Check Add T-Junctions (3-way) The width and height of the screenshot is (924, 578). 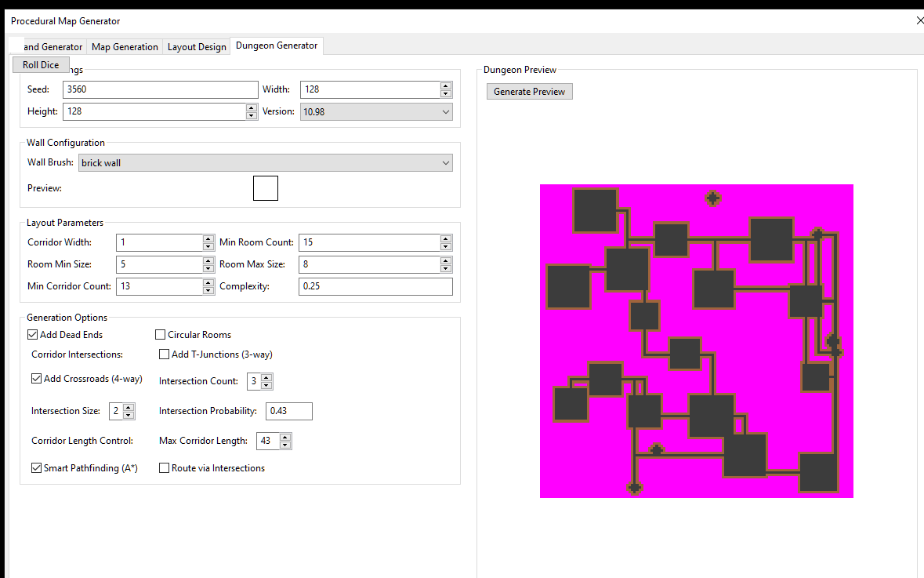(x=165, y=354)
